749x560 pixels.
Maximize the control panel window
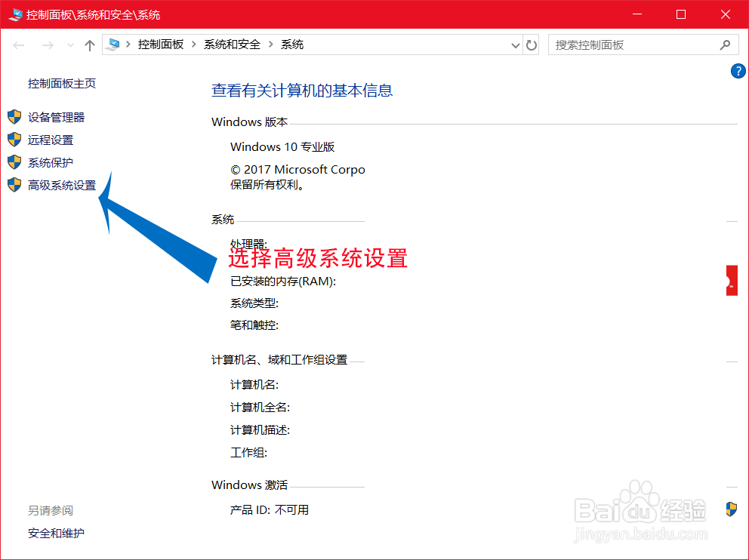point(681,14)
